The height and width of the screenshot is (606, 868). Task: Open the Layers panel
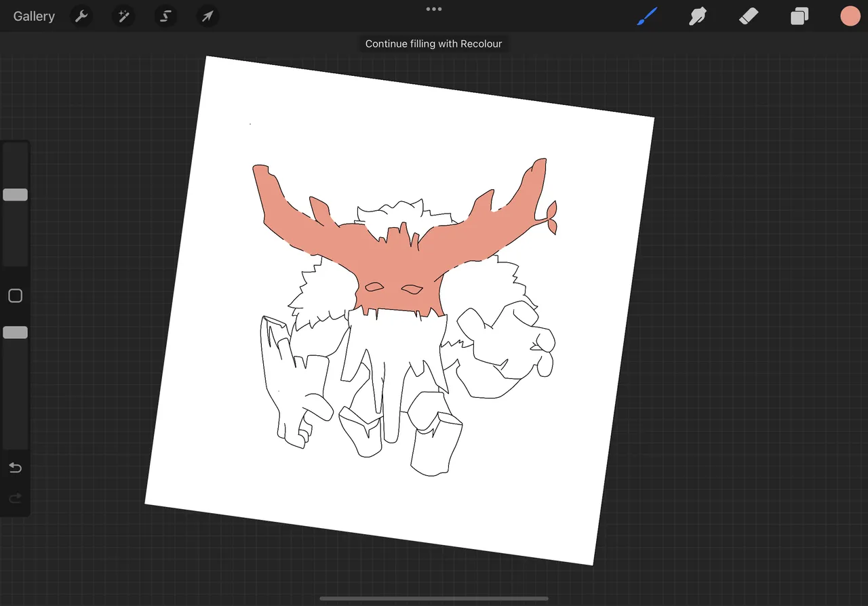(x=800, y=16)
